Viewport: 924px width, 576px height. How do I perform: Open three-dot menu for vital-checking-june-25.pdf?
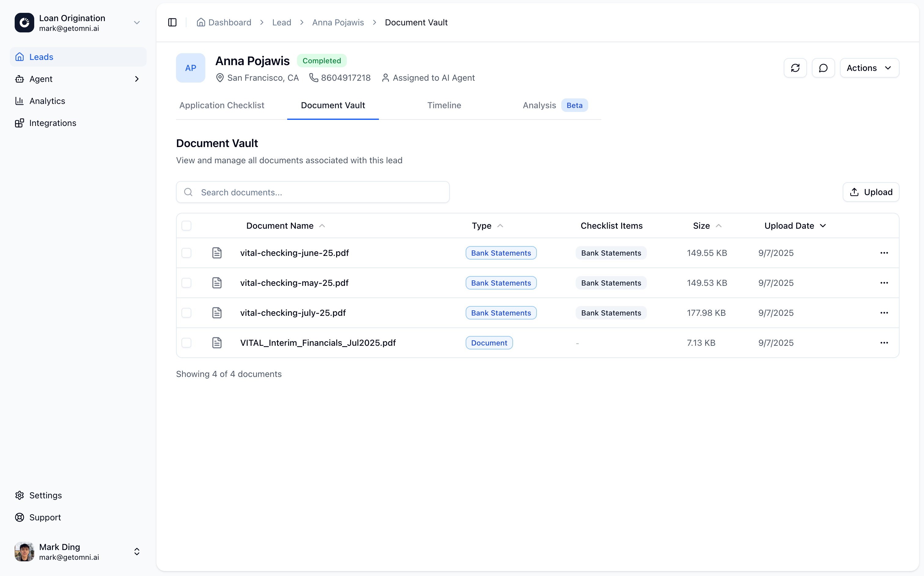[x=884, y=253]
